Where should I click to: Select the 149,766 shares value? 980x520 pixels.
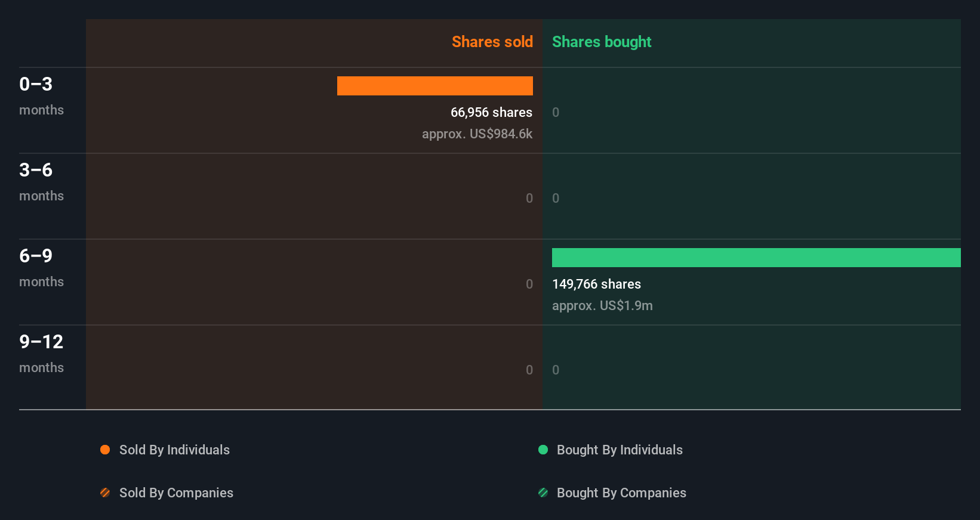pos(596,284)
